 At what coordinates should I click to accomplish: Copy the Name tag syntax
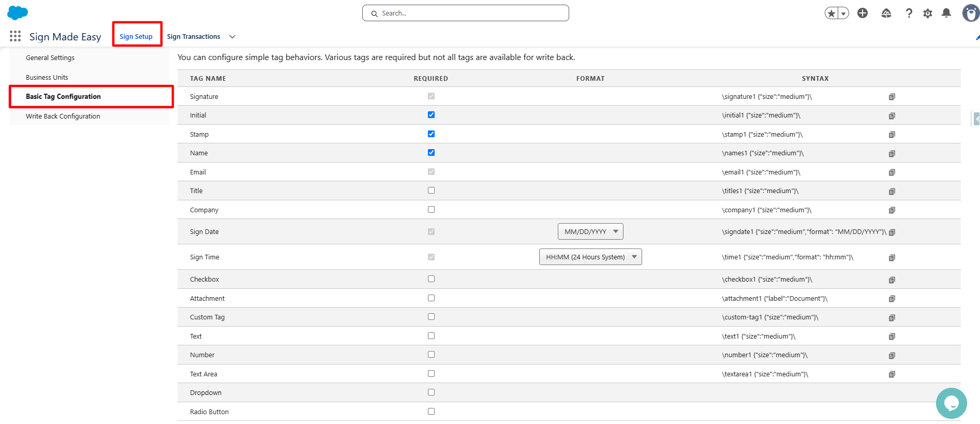892,154
